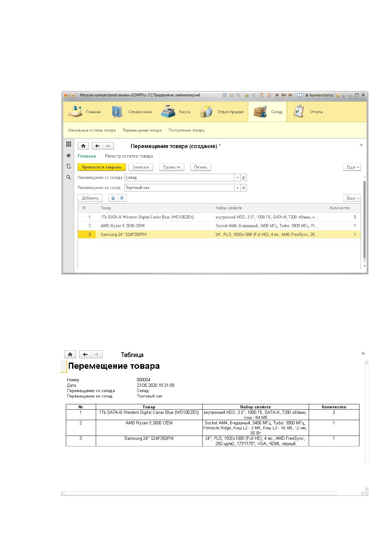Open history icon in the left sidebar
The image size is (392, 554).
pos(68,166)
